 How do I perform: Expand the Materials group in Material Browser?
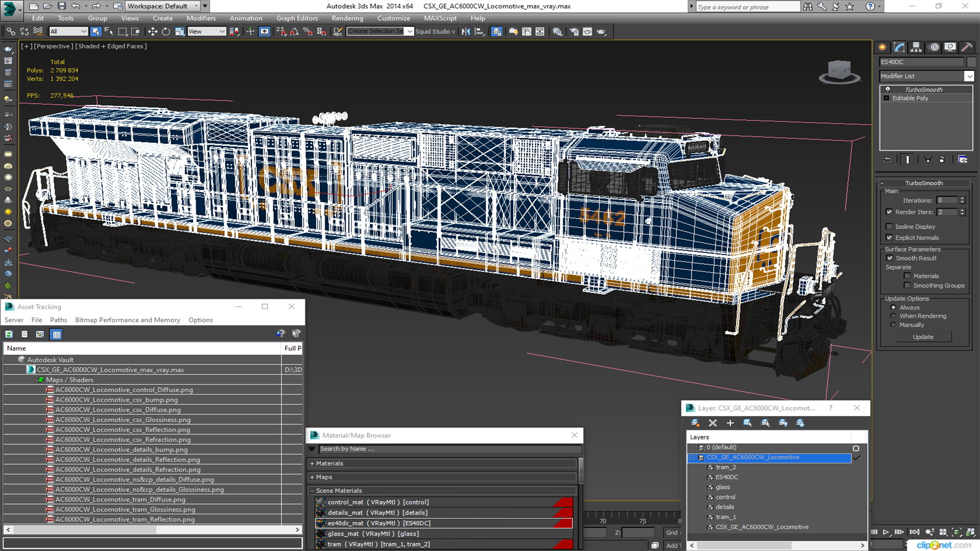(442, 463)
